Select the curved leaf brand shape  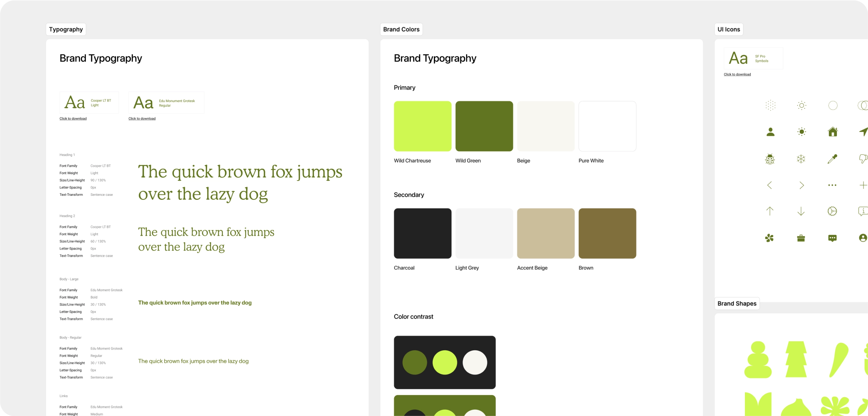(x=839, y=360)
